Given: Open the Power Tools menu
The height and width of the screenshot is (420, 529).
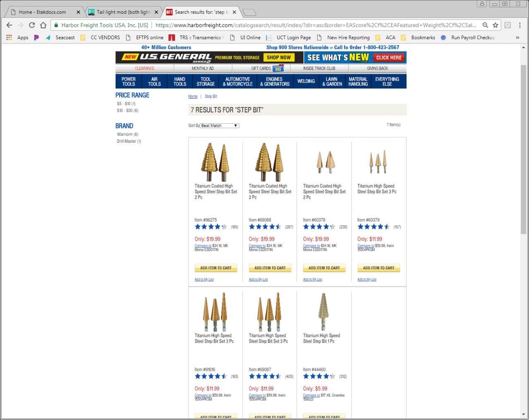Looking at the screenshot, I should tap(129, 82).
